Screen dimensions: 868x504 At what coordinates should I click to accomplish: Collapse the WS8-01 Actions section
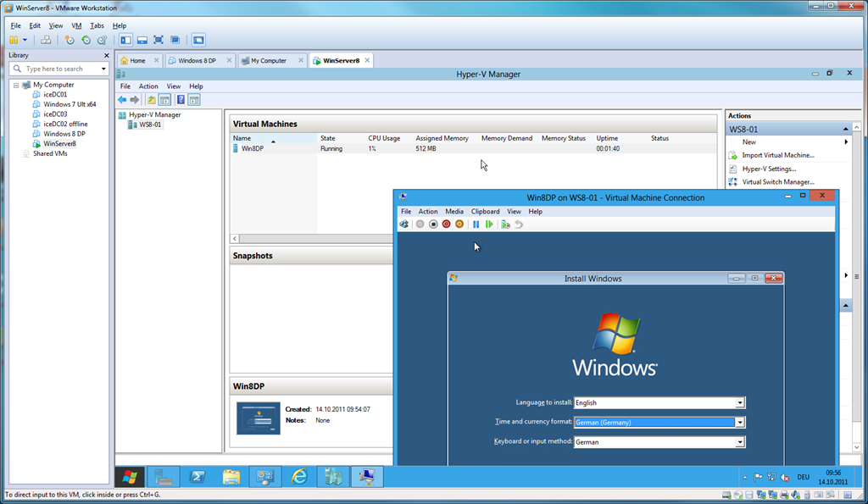pyautogui.click(x=845, y=130)
